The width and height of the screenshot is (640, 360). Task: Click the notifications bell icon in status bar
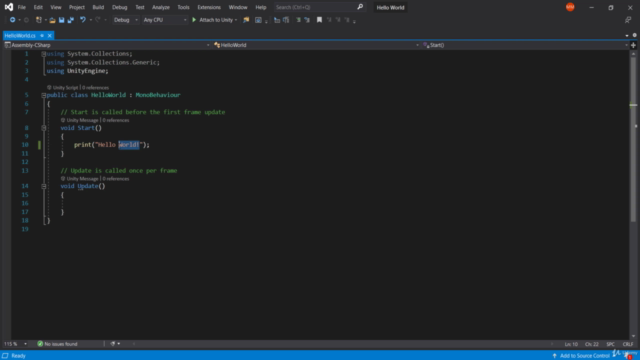[628, 356]
